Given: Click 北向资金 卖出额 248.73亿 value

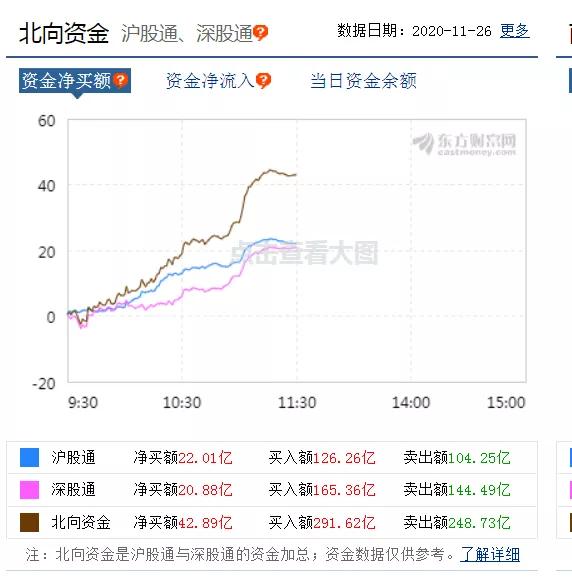Looking at the screenshot, I should click(x=479, y=523).
